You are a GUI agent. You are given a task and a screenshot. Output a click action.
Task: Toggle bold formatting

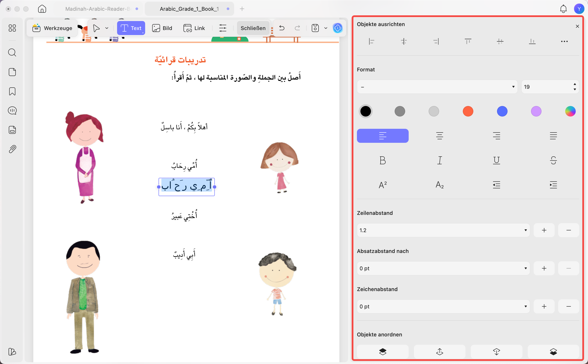(383, 160)
